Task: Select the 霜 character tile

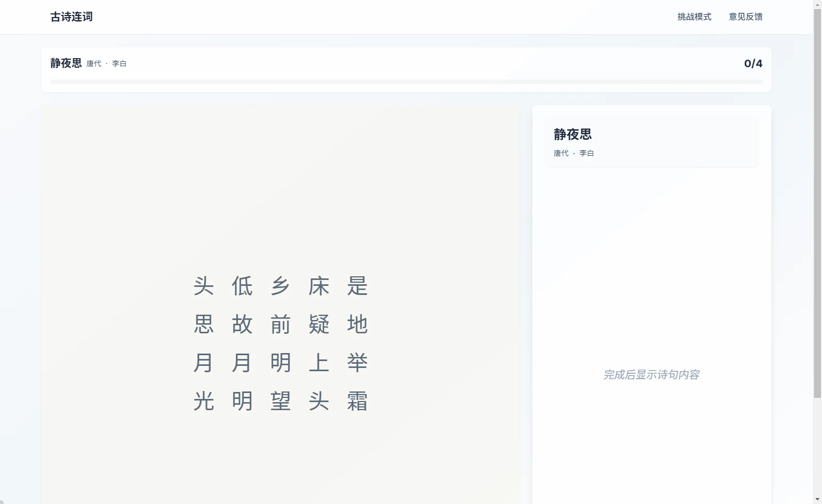Action: point(357,402)
